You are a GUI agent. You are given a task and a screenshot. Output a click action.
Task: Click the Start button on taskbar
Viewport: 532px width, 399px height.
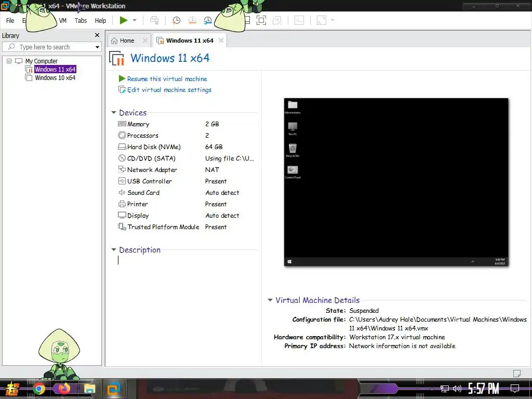(x=12, y=389)
